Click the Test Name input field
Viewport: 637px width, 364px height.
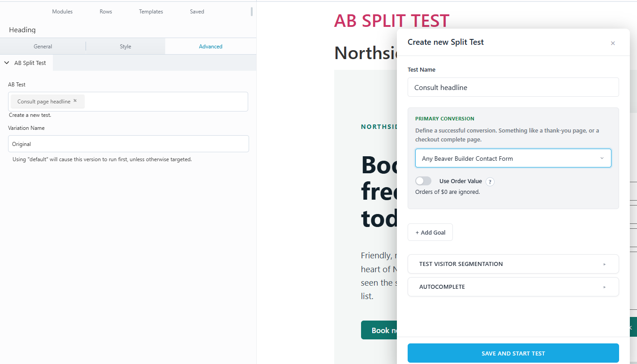[x=513, y=87]
